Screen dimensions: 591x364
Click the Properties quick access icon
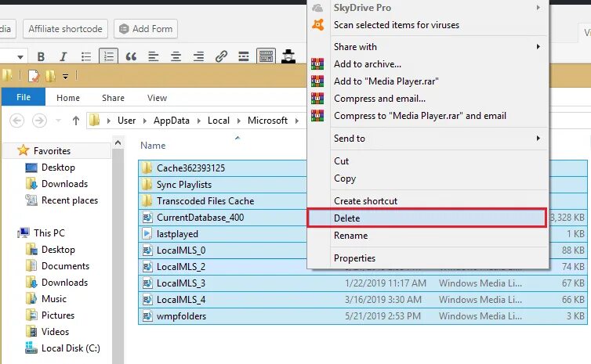(x=34, y=76)
